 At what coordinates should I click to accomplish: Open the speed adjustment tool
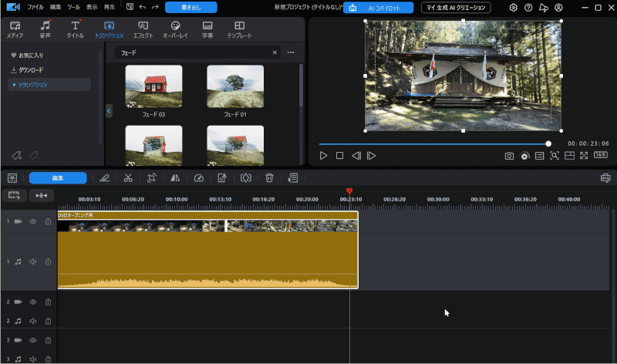tap(199, 178)
